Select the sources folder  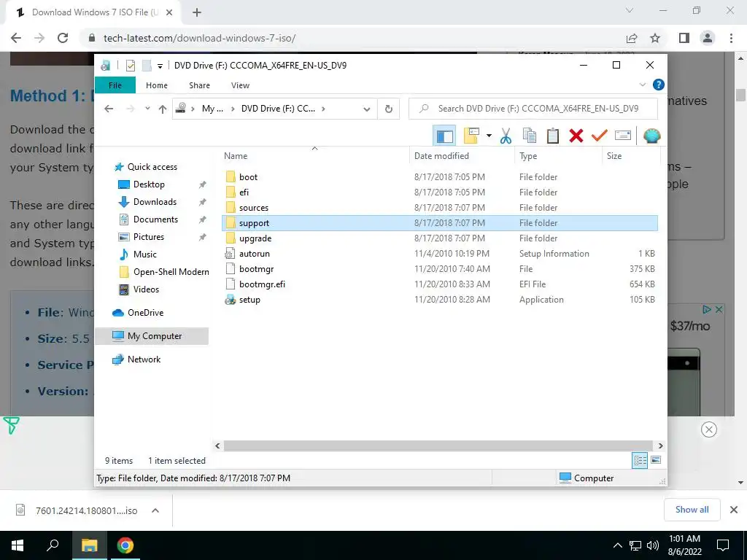click(253, 208)
